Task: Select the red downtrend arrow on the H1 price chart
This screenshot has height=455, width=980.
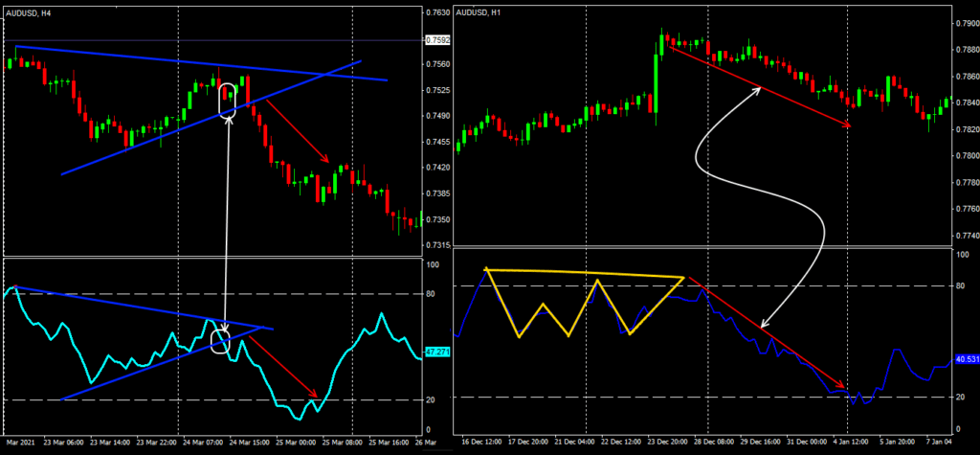Action: pyautogui.click(x=758, y=87)
